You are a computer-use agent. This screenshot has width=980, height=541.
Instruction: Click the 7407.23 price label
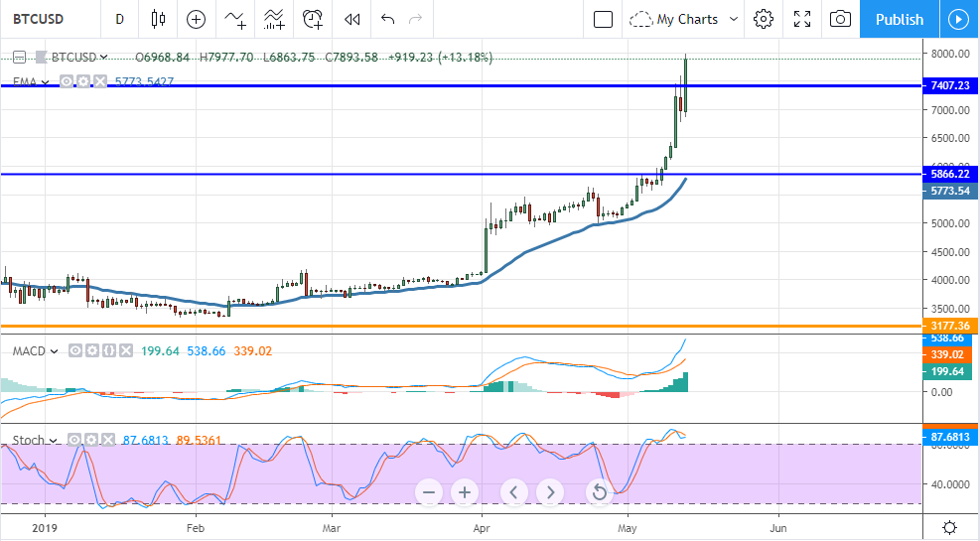(x=950, y=85)
